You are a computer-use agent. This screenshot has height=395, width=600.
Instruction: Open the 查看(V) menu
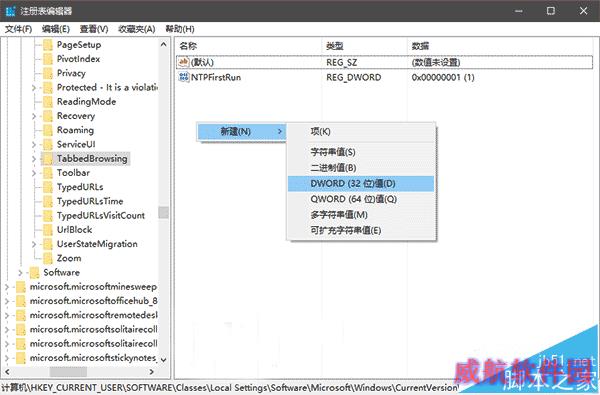[x=94, y=29]
